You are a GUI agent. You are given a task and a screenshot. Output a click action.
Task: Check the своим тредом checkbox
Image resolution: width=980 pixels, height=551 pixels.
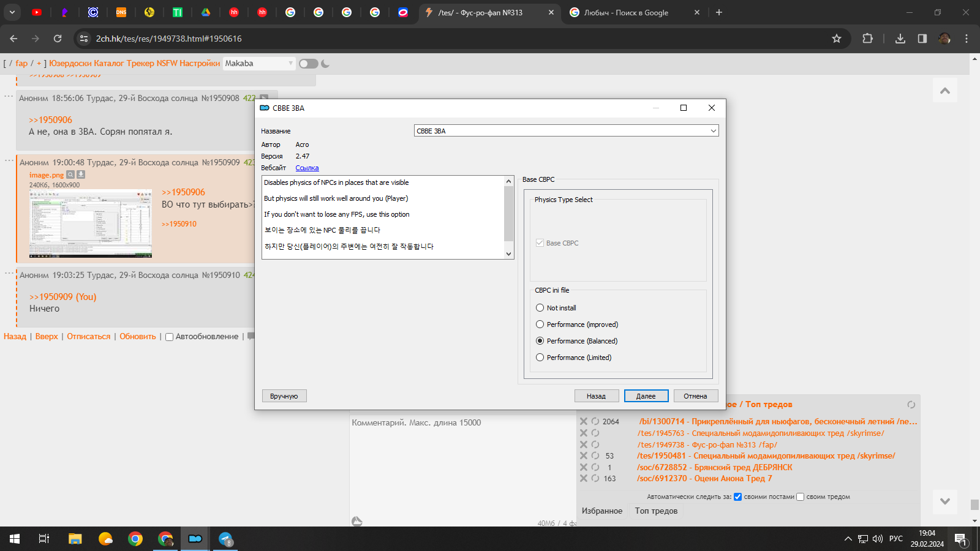800,497
